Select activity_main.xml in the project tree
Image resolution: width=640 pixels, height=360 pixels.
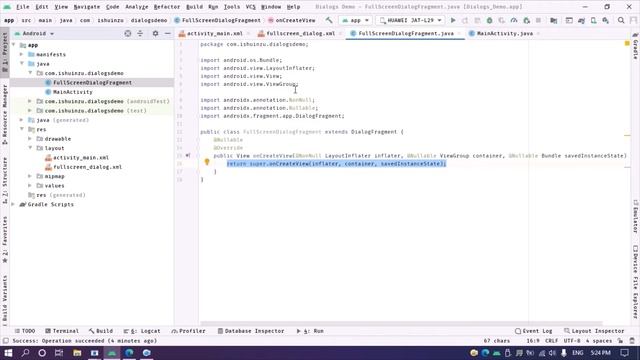81,158
